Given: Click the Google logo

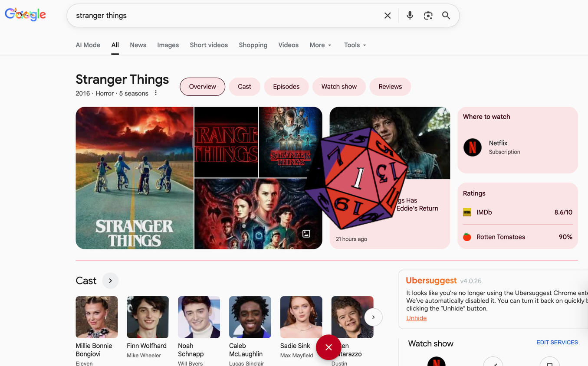Looking at the screenshot, I should (x=25, y=15).
